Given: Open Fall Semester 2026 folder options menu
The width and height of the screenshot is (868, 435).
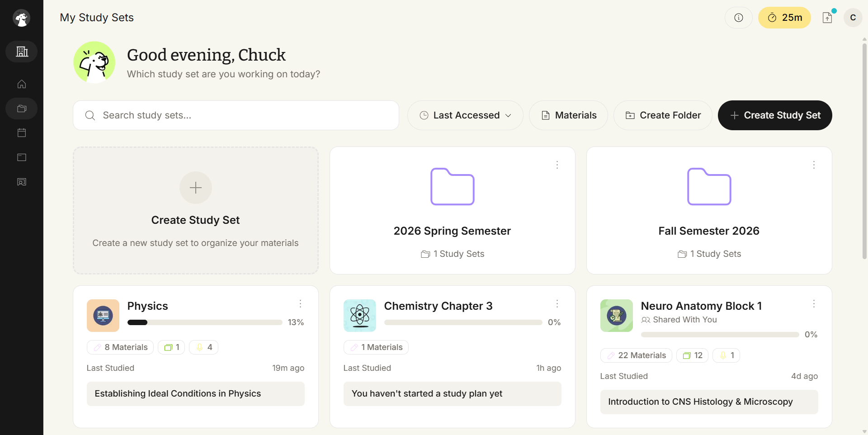Looking at the screenshot, I should click(814, 165).
